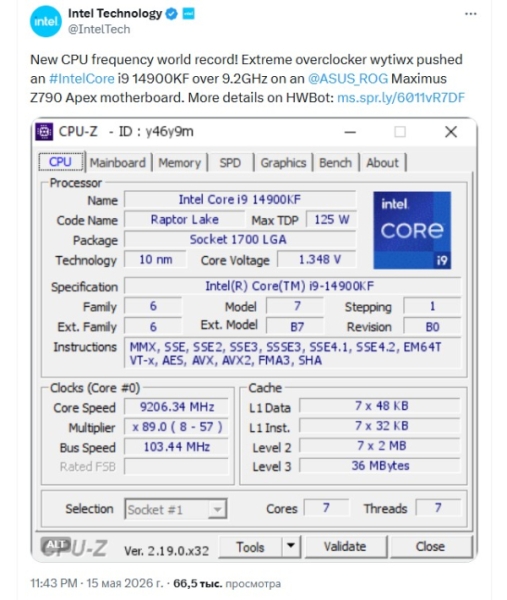Click the Core Speed value 9206.34 MHz

tap(176, 407)
